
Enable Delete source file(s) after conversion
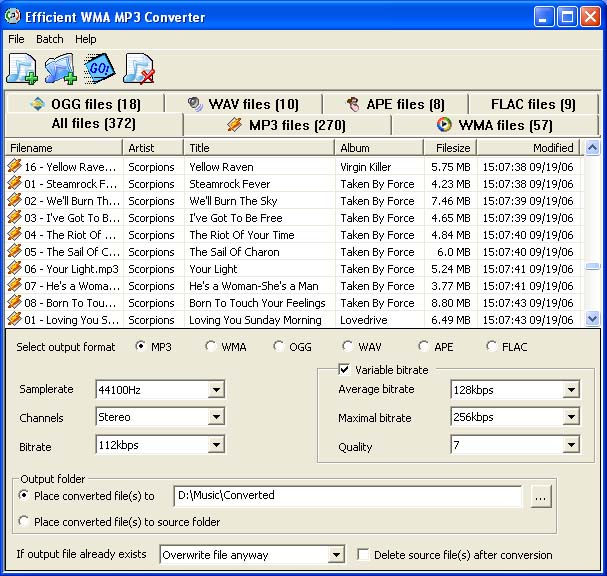coord(363,554)
